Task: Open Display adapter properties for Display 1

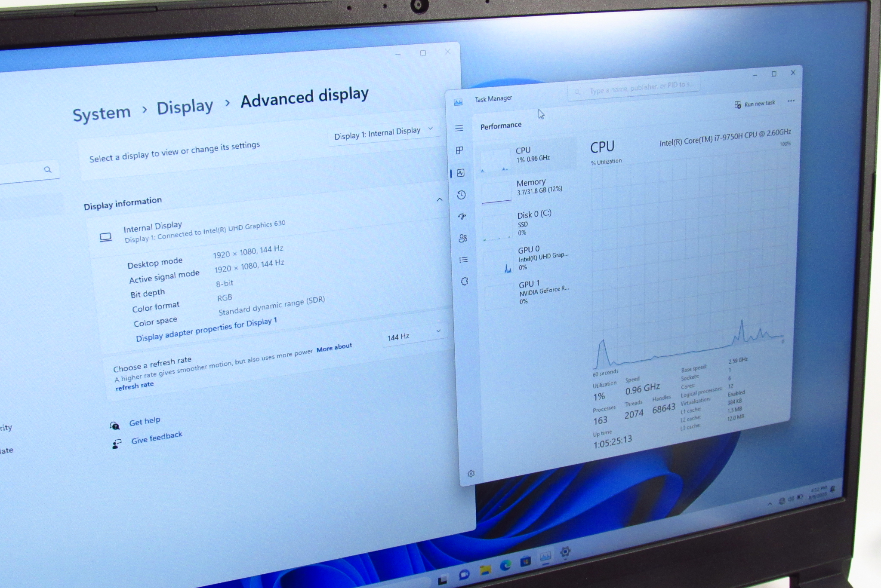Action: coord(206,330)
